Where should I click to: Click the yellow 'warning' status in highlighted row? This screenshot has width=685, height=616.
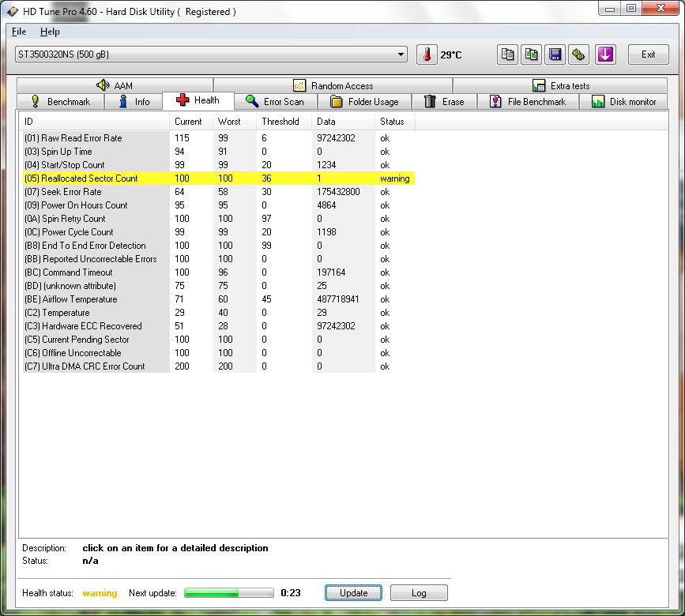click(395, 178)
